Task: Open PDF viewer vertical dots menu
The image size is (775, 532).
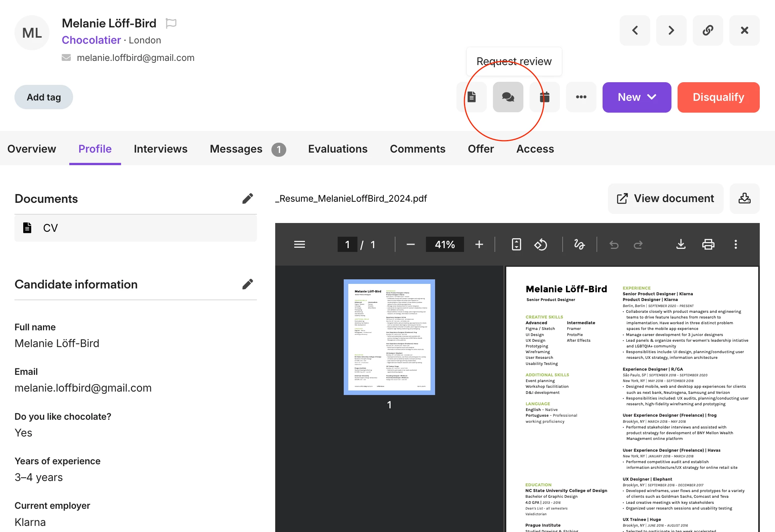Action: 735,244
